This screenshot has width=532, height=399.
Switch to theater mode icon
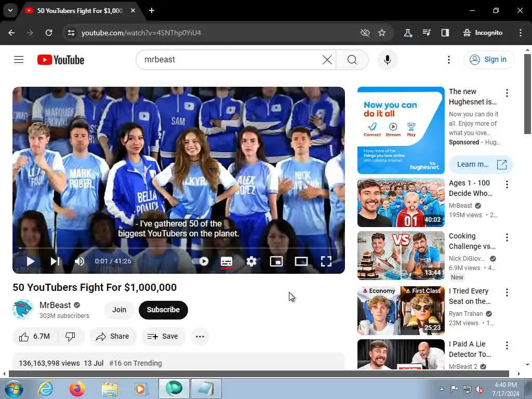[x=301, y=261]
